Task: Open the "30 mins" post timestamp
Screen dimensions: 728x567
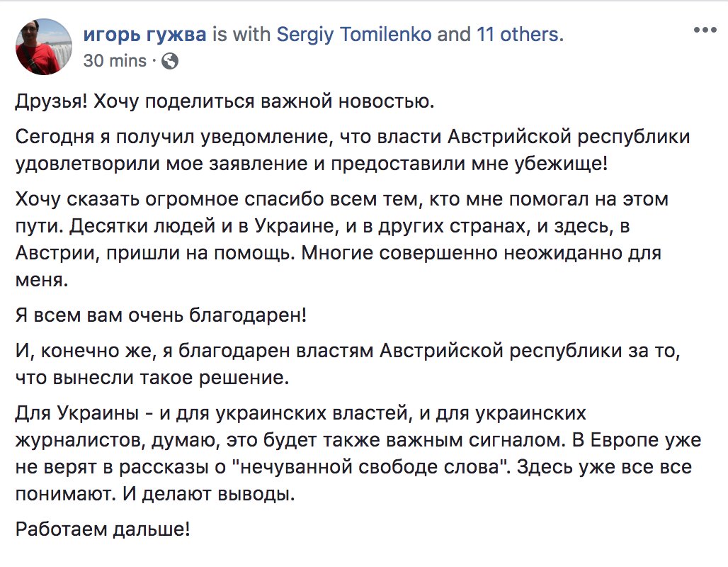Action: coord(115,61)
